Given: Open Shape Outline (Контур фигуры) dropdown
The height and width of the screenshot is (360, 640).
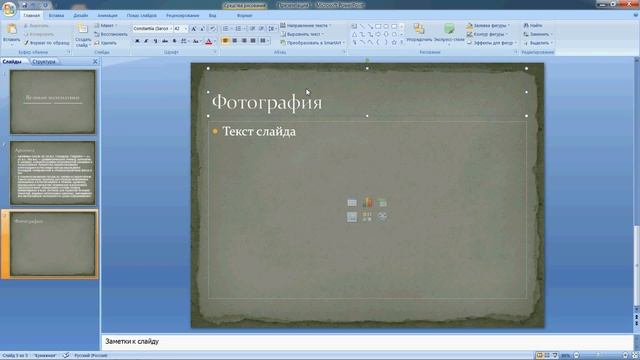Looking at the screenshot, I should pos(487,34).
